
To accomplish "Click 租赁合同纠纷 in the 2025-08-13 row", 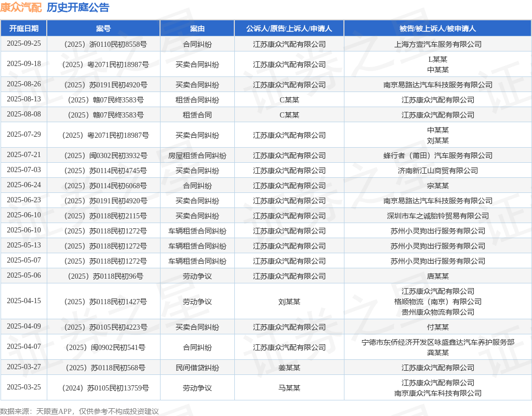I will pos(197,100).
